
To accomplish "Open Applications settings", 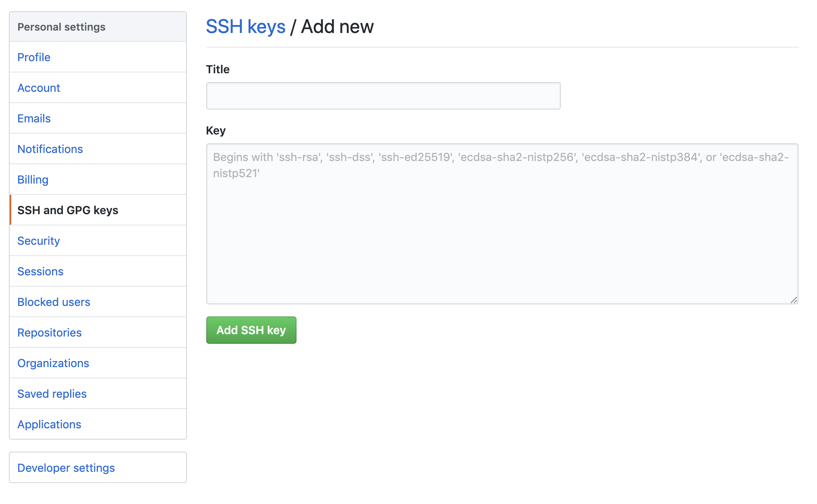I will click(49, 424).
